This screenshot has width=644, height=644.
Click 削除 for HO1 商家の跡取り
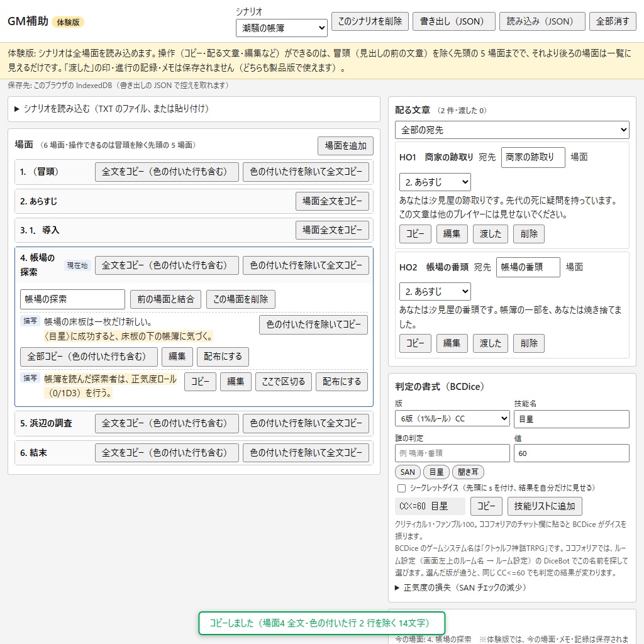(528, 234)
